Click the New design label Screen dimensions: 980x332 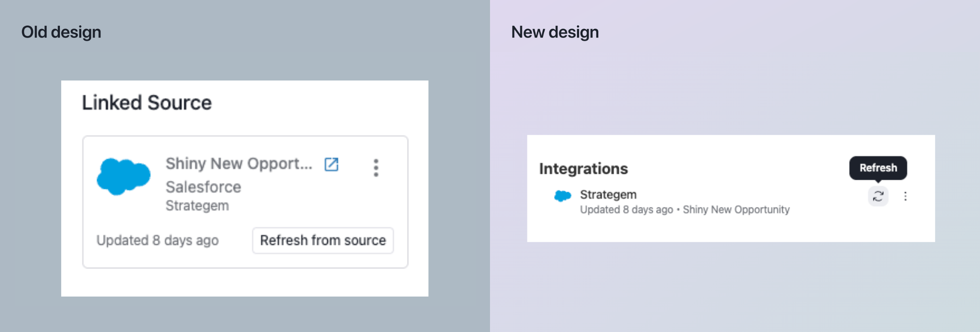[x=555, y=32]
